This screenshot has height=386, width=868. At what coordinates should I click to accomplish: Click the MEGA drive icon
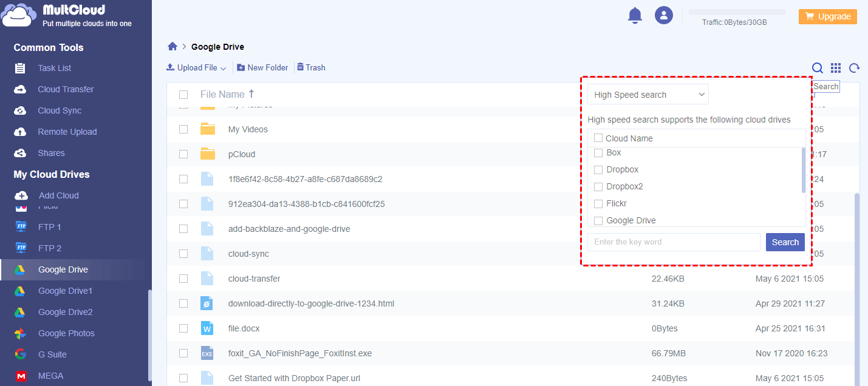pos(20,376)
